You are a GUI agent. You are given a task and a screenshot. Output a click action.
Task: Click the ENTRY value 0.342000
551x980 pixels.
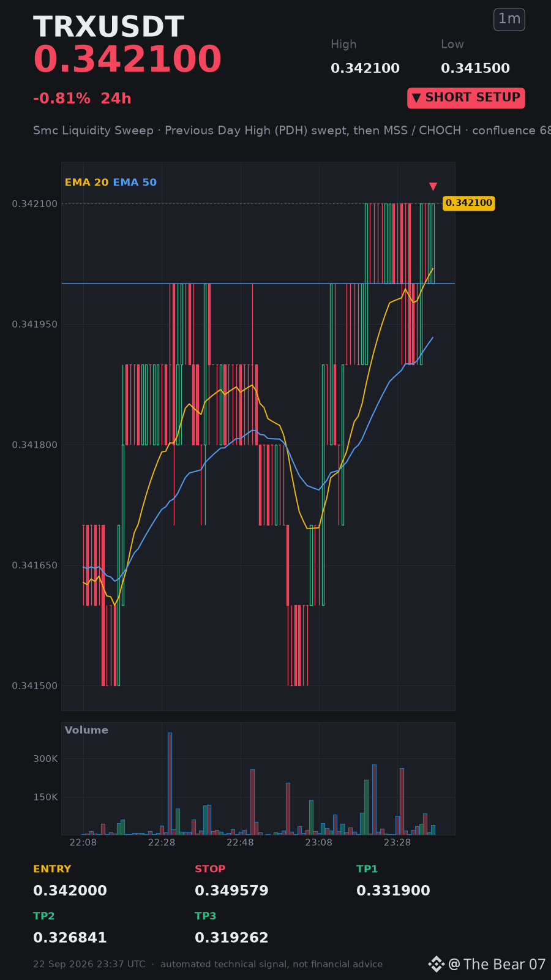coord(70,891)
